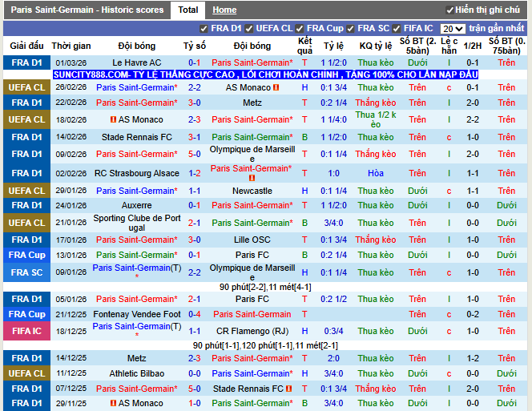
Task: Click red card icon before AS Monaco on 18/02/26
Action: (113, 120)
